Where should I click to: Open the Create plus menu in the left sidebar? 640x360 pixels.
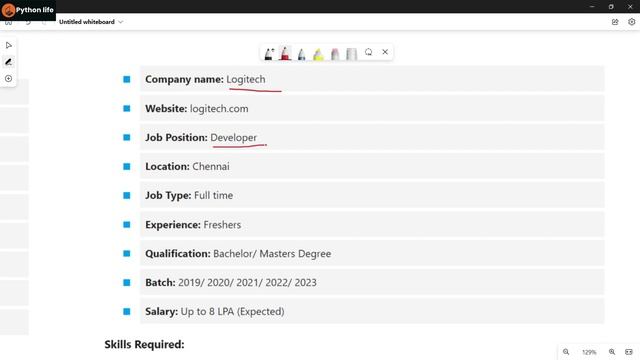pos(9,79)
